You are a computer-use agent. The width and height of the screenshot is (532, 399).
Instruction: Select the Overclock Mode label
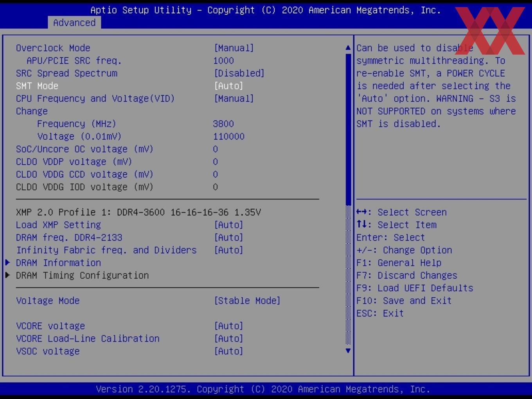[53, 48]
